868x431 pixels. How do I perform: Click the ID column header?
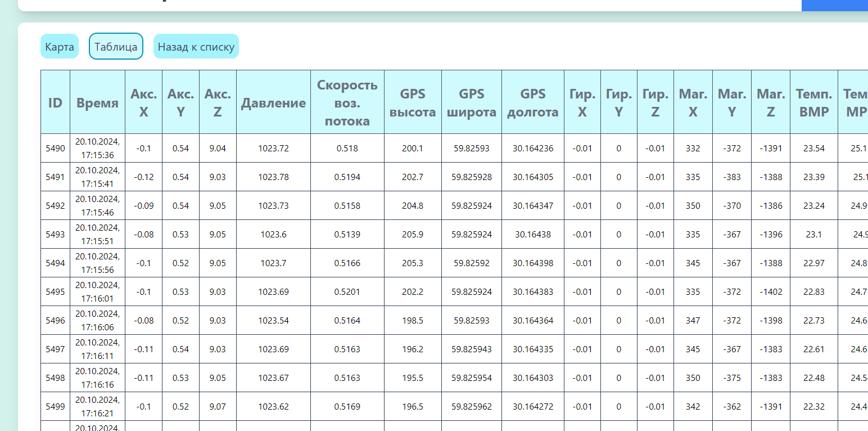pos(55,102)
